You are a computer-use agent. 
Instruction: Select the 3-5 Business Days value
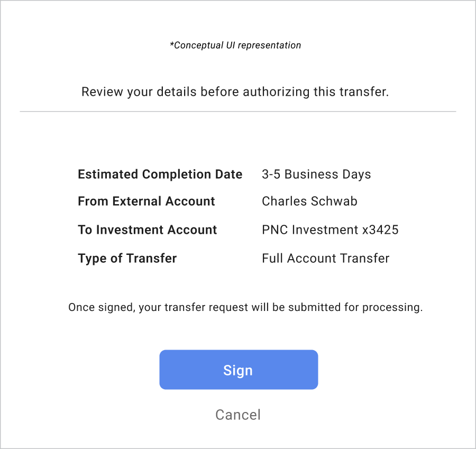(x=316, y=175)
